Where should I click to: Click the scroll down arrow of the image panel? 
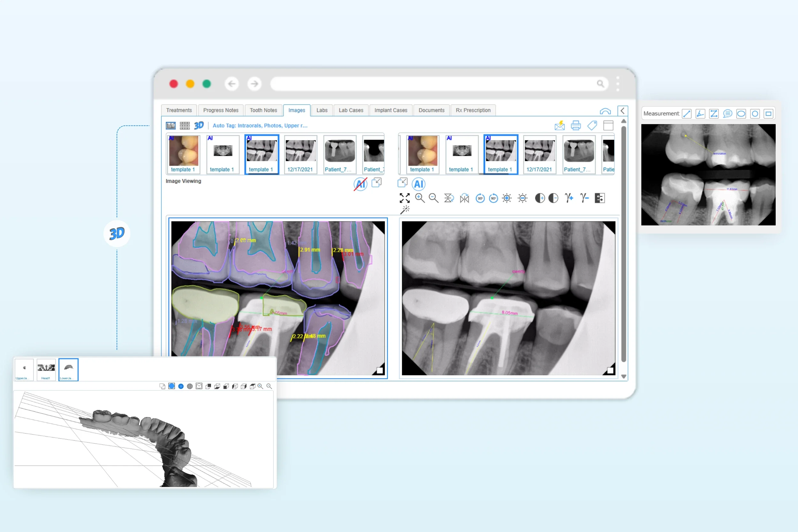pyautogui.click(x=624, y=377)
